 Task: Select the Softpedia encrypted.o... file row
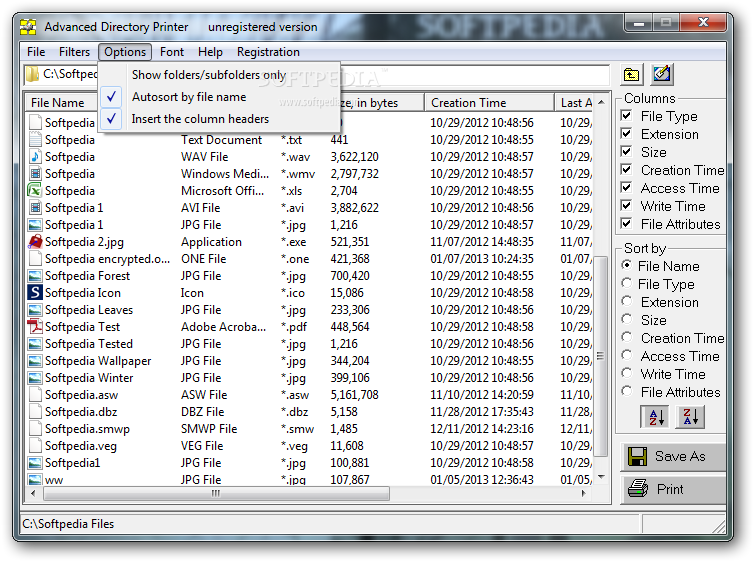(309, 259)
